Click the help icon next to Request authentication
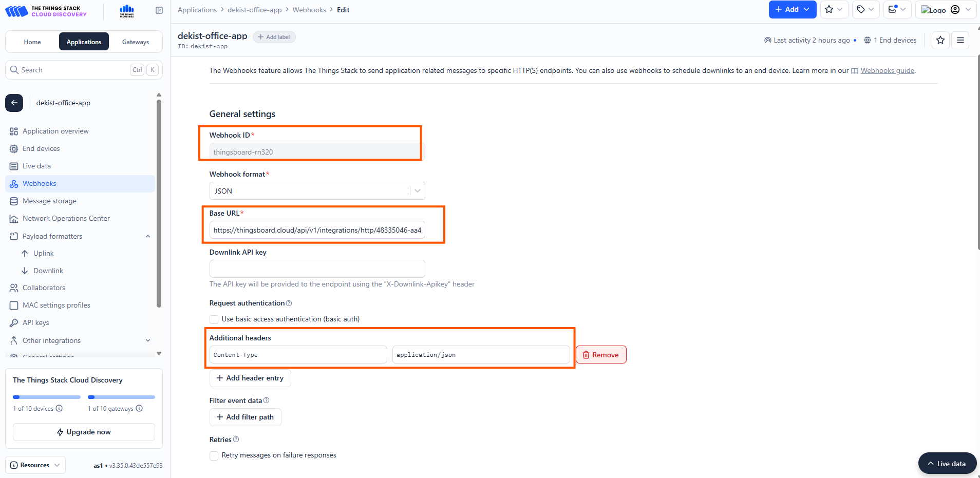Viewport: 980px width, 478px height. [289, 303]
